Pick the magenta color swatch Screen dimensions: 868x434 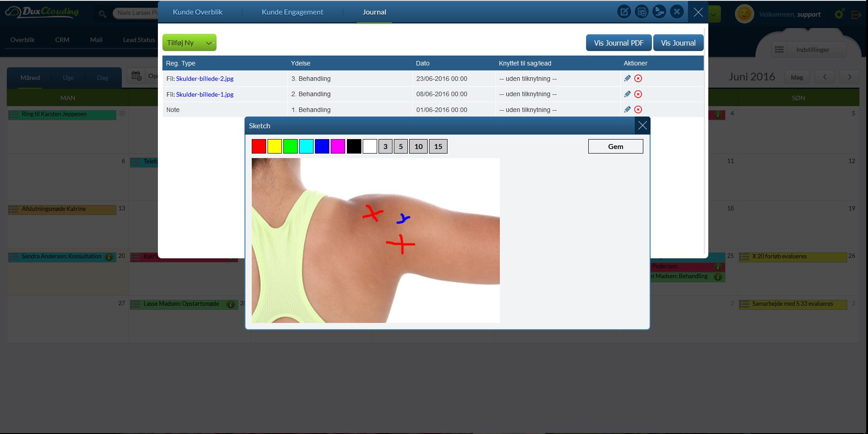coord(338,146)
